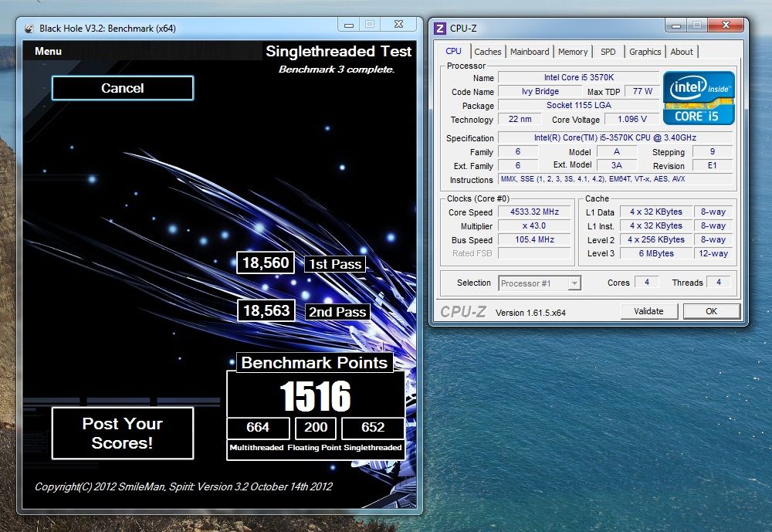
Task: Click the Validate button in CPU-Z
Action: [649, 311]
